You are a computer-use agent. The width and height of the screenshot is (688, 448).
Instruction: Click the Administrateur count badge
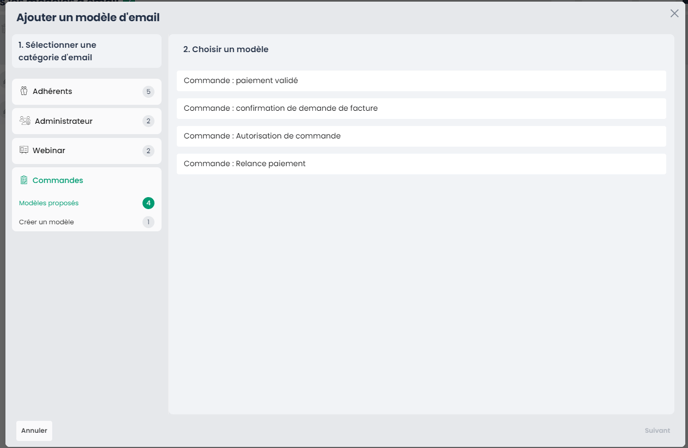148,121
